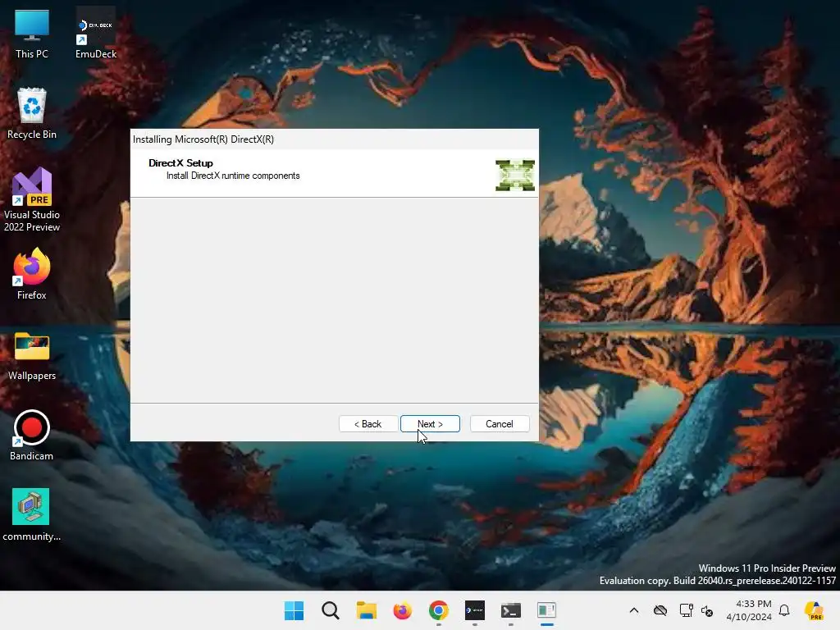Image resolution: width=840 pixels, height=630 pixels.
Task: Open Firefox from the taskbar
Action: (x=402, y=610)
